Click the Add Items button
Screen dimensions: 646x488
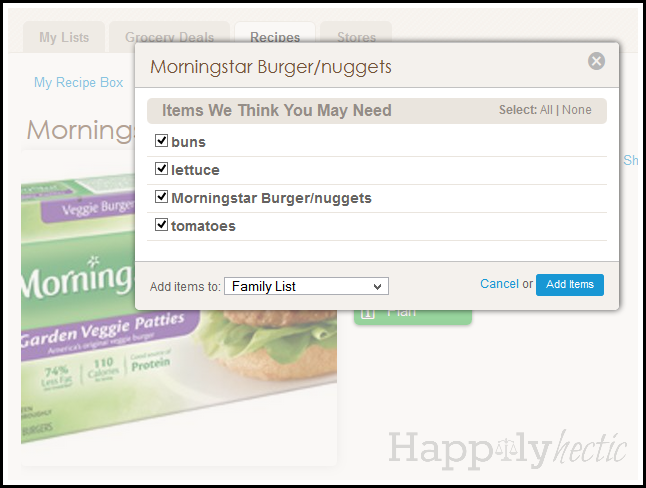click(570, 285)
